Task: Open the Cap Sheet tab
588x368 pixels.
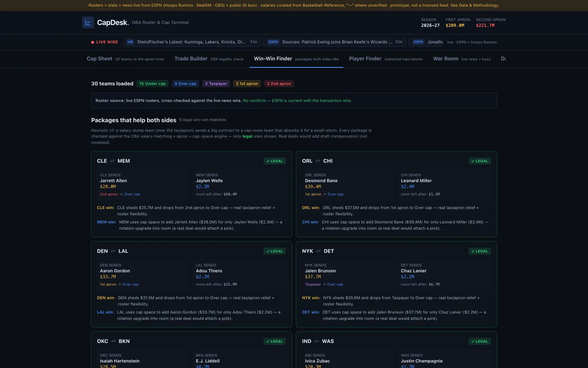Action: pyautogui.click(x=125, y=59)
